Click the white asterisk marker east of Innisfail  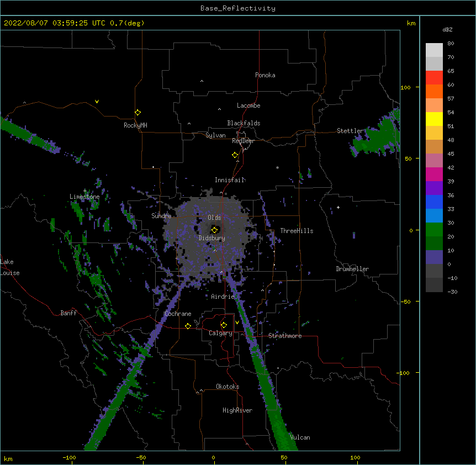point(277,167)
